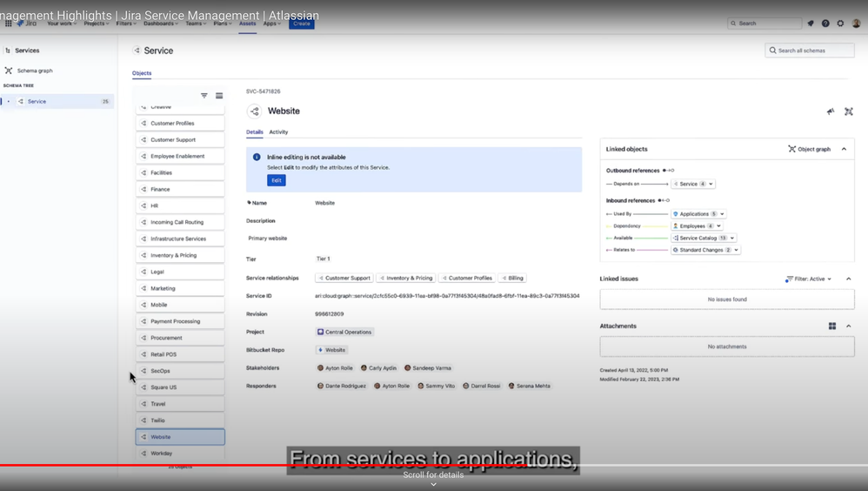
Task: Click the announce megaphone icon for Website
Action: click(831, 111)
